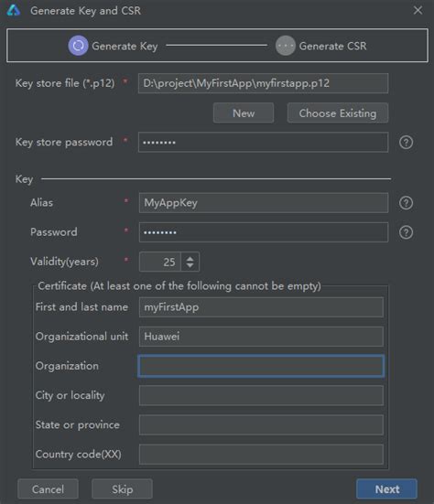Click the help icon next to Alias
Screen dimensions: 434x504
(x=406, y=203)
